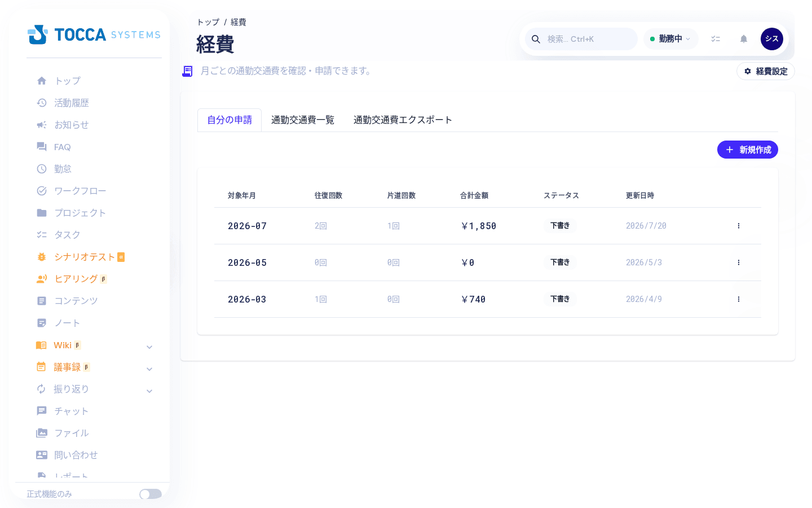Click the 2026/5/3 updated date
The height and width of the screenshot is (508, 812).
click(x=644, y=262)
